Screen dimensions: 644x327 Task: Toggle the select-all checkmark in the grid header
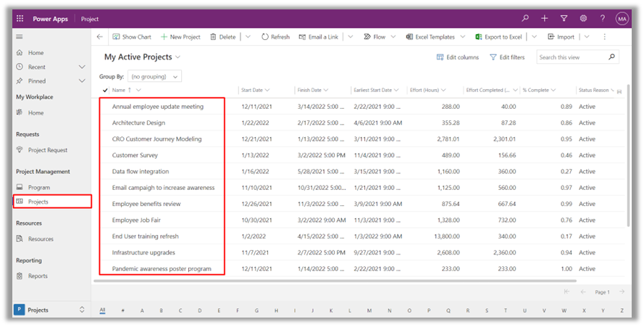[106, 90]
